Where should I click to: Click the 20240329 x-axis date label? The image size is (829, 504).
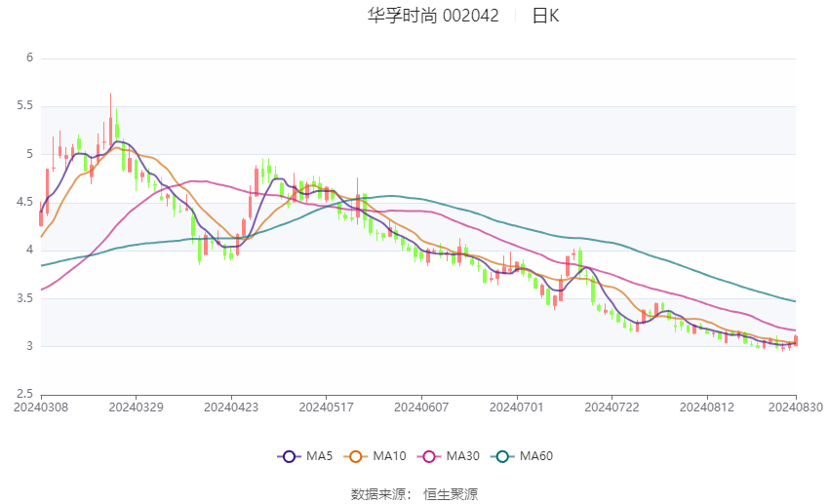coord(136,407)
